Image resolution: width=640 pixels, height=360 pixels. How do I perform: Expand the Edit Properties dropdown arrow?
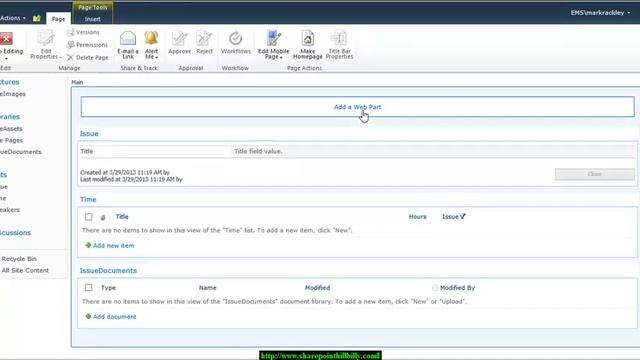click(60, 57)
